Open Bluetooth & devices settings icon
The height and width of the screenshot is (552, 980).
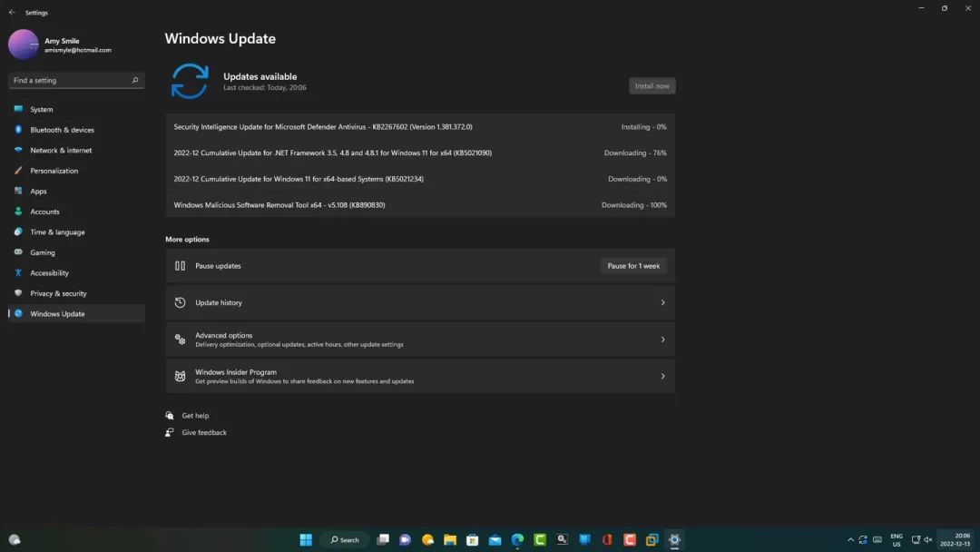point(20,129)
